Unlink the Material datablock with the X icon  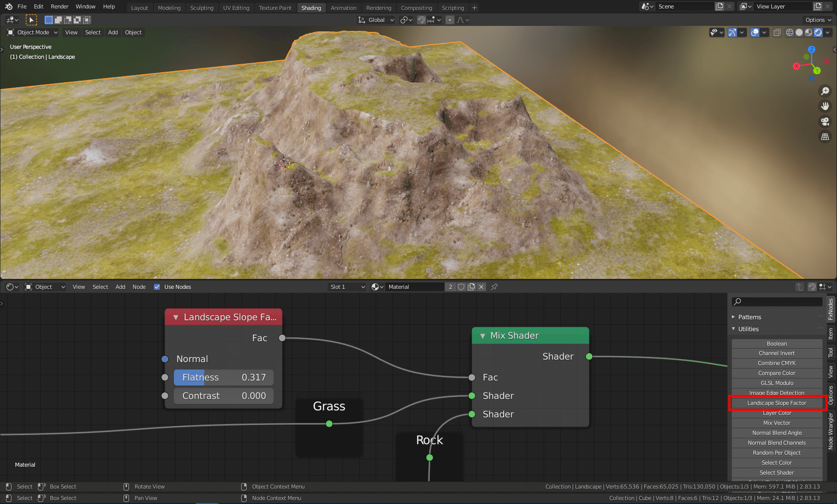coord(481,287)
